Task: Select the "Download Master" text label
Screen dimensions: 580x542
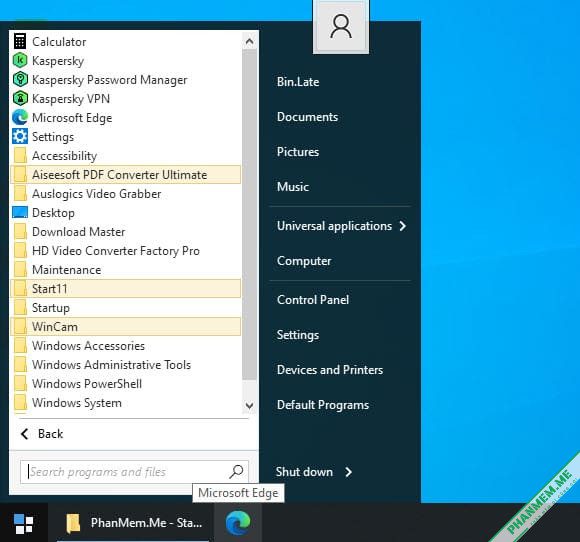Action: pyautogui.click(x=78, y=232)
